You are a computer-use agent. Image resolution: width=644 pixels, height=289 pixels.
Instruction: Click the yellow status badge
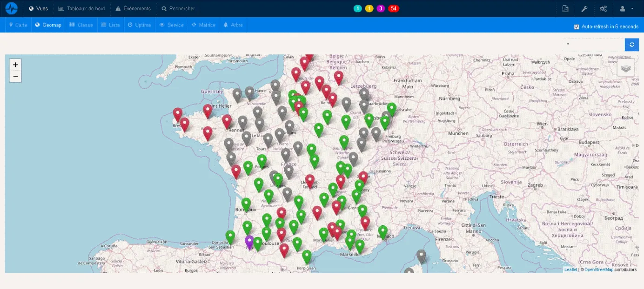click(x=369, y=8)
